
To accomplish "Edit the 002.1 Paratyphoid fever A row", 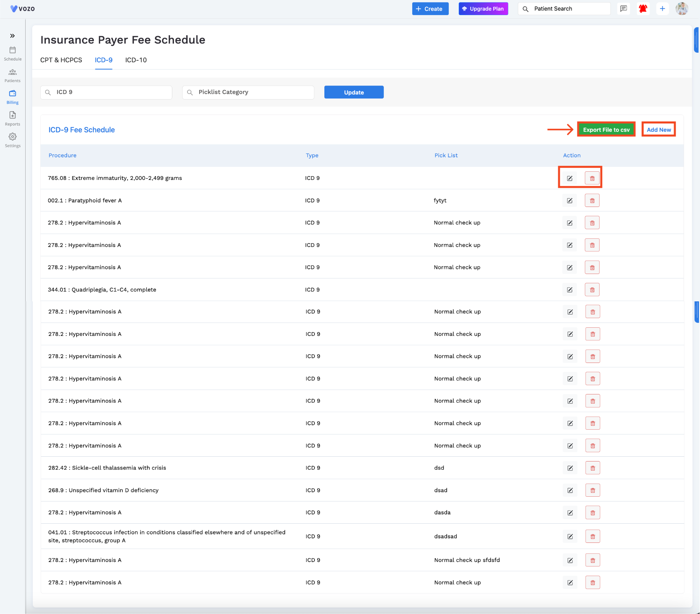I will (569, 200).
